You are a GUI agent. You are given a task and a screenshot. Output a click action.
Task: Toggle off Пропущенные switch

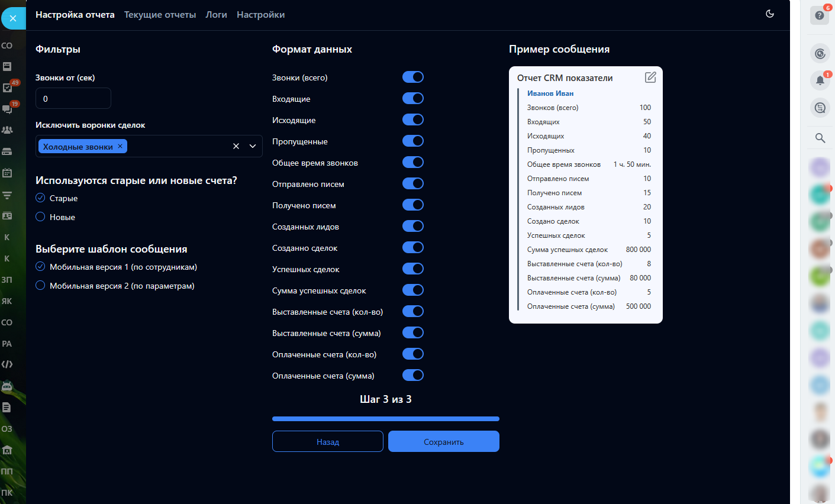pos(412,141)
